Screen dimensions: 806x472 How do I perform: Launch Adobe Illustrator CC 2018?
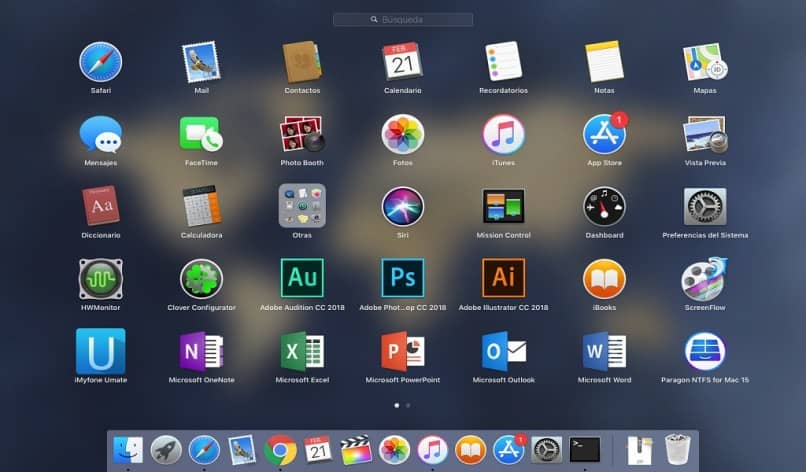point(503,278)
